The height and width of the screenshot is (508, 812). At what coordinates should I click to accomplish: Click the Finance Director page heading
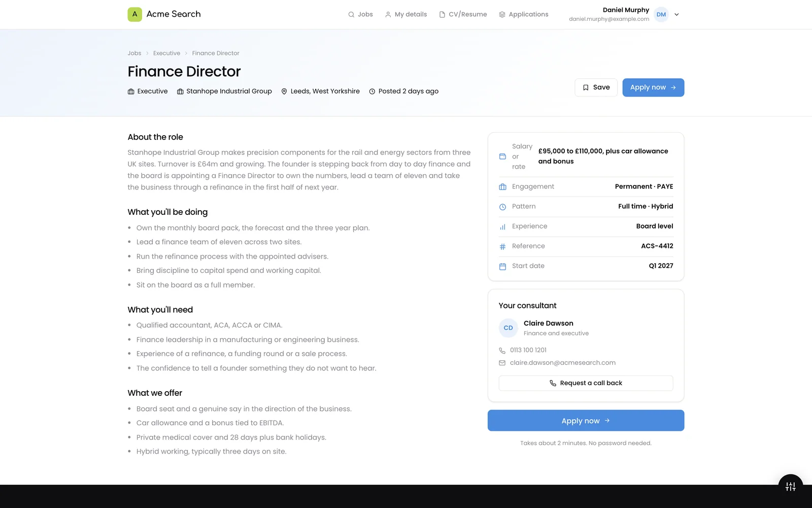pos(184,72)
